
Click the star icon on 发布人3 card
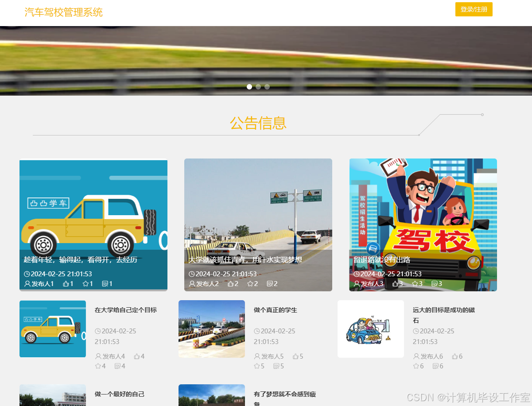pyautogui.click(x=415, y=284)
